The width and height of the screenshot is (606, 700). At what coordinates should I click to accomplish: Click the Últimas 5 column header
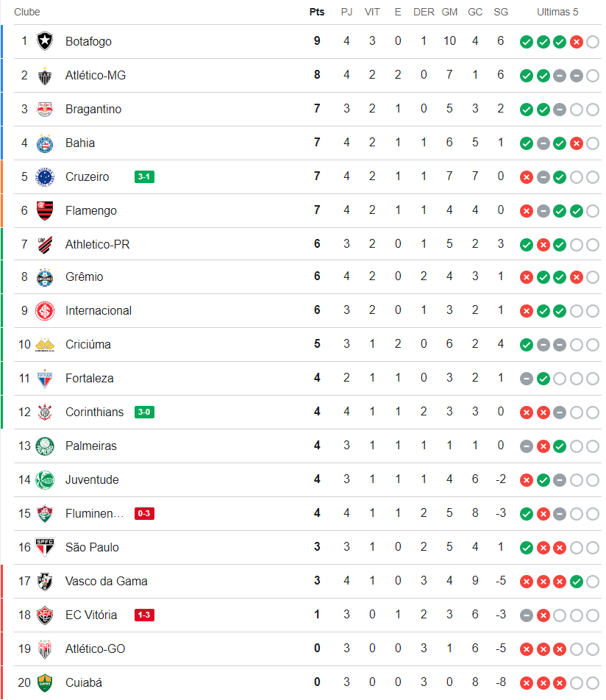557,12
